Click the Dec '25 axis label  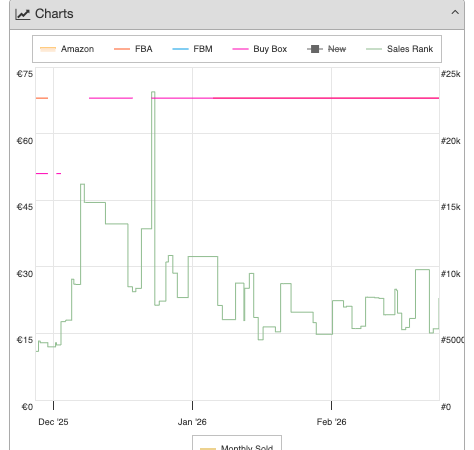tap(53, 422)
